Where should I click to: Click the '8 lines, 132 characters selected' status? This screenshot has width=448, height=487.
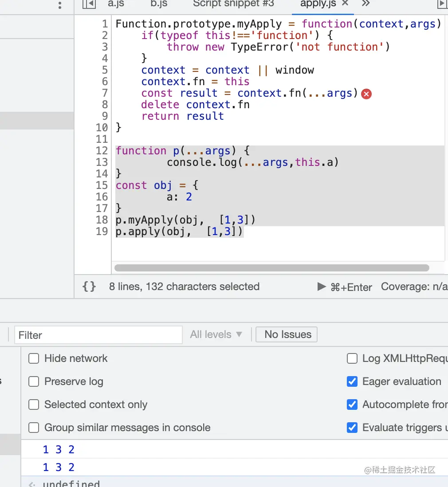(x=184, y=287)
